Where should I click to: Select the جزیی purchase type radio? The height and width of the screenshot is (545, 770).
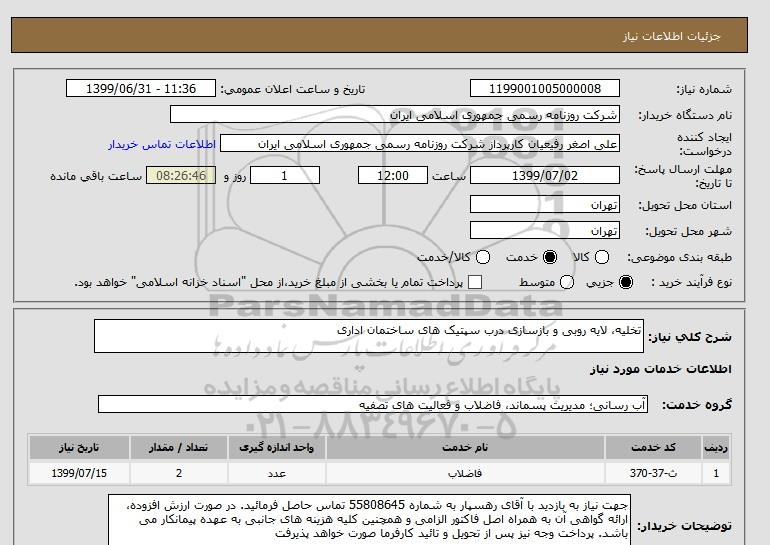(626, 282)
